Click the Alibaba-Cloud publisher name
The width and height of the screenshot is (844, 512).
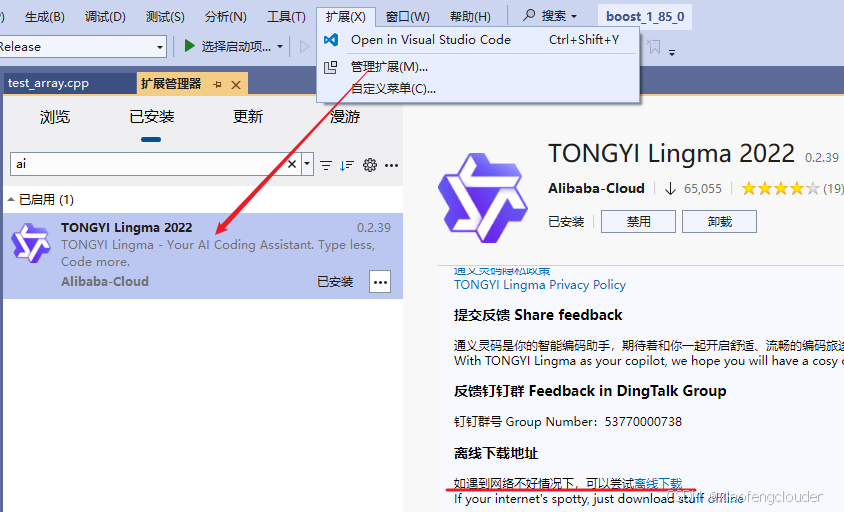(596, 188)
